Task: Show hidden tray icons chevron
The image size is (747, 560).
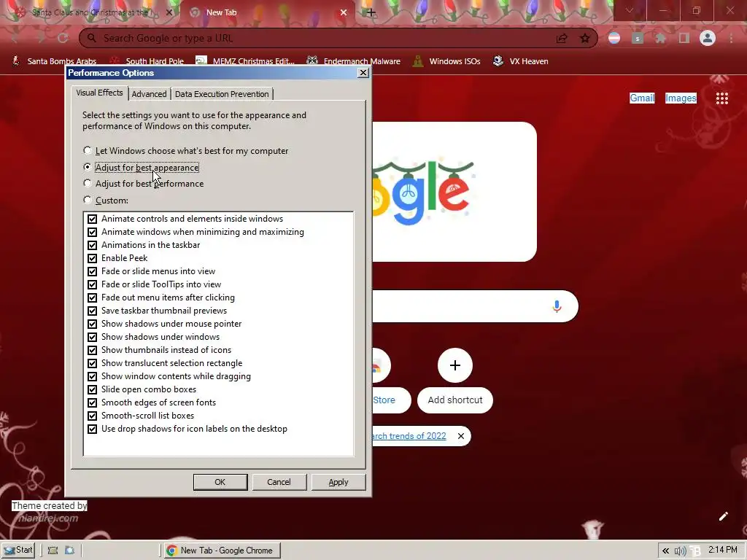Action: (x=665, y=551)
